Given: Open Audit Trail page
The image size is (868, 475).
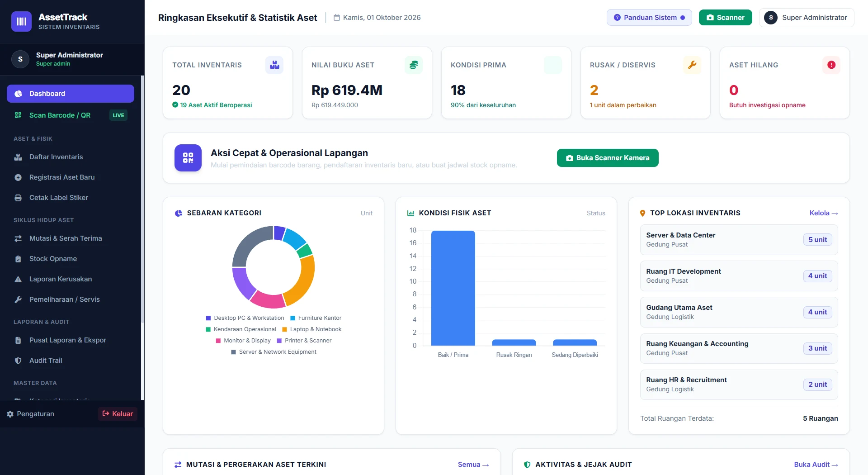Looking at the screenshot, I should pos(71,361).
